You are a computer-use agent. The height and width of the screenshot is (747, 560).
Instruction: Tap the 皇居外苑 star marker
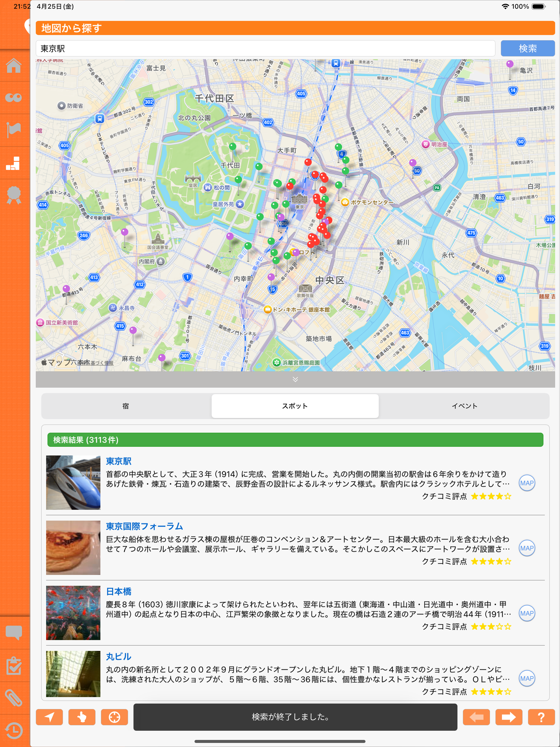(x=240, y=204)
